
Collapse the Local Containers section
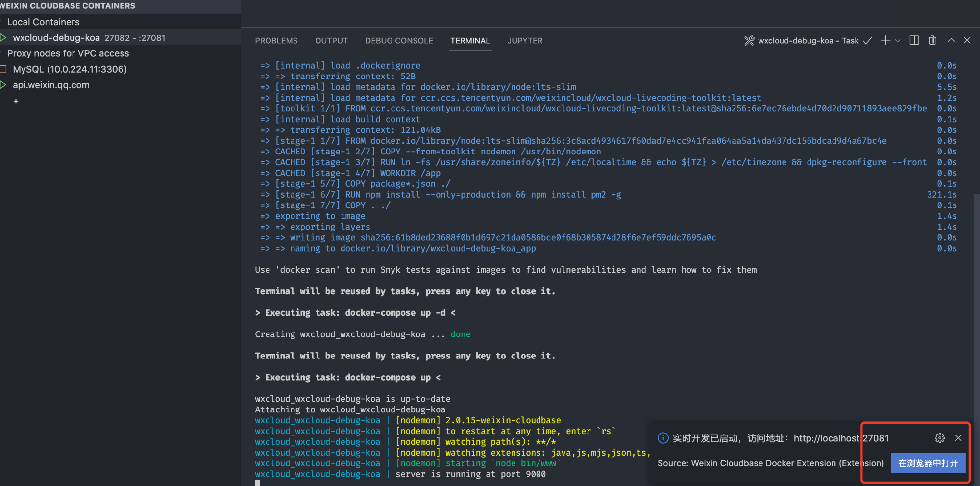coord(2,22)
